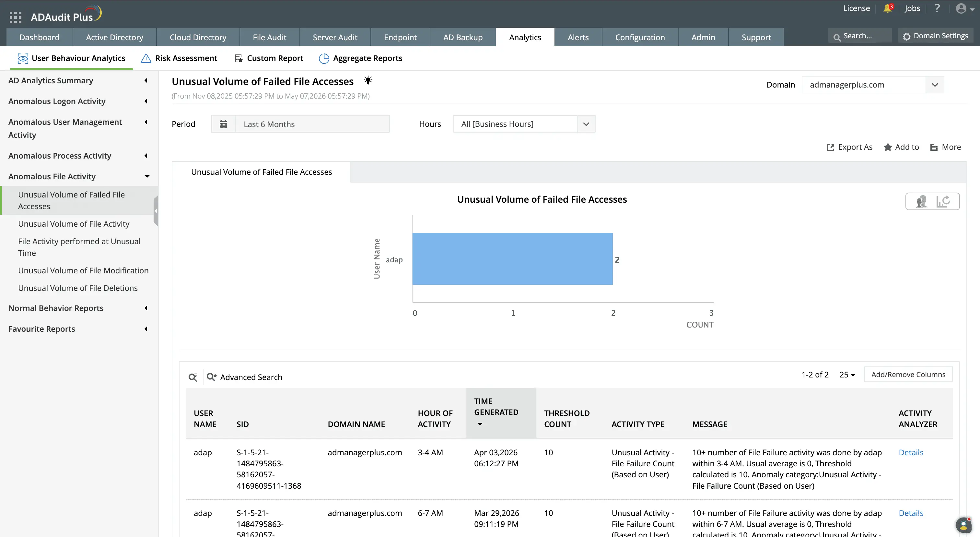
Task: Expand AD Analytics Summary
Action: [78, 81]
